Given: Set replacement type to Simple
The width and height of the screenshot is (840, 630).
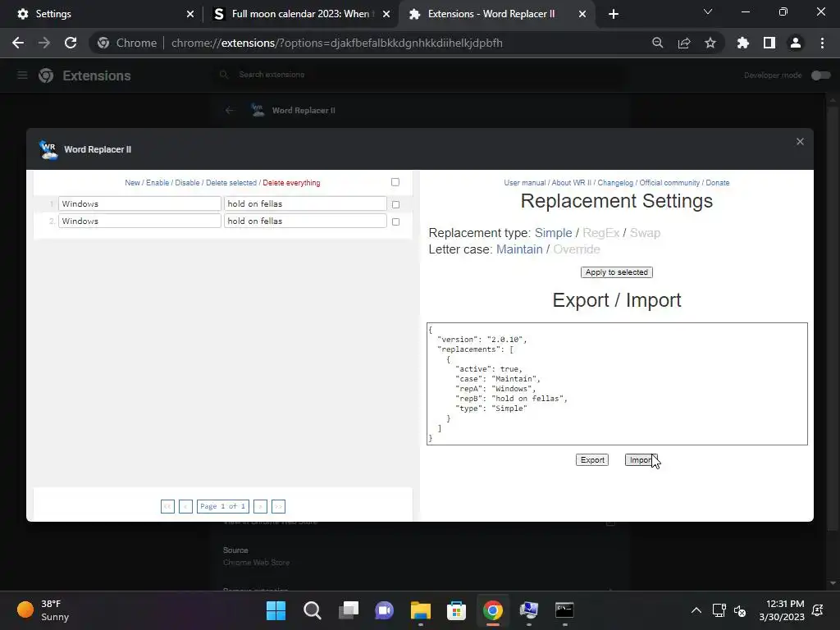Looking at the screenshot, I should 554,233.
